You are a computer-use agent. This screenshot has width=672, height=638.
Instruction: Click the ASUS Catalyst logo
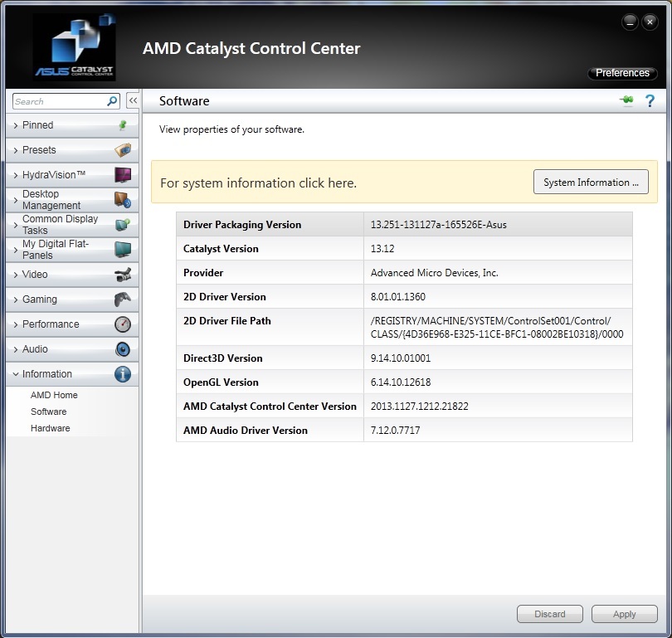[x=74, y=47]
